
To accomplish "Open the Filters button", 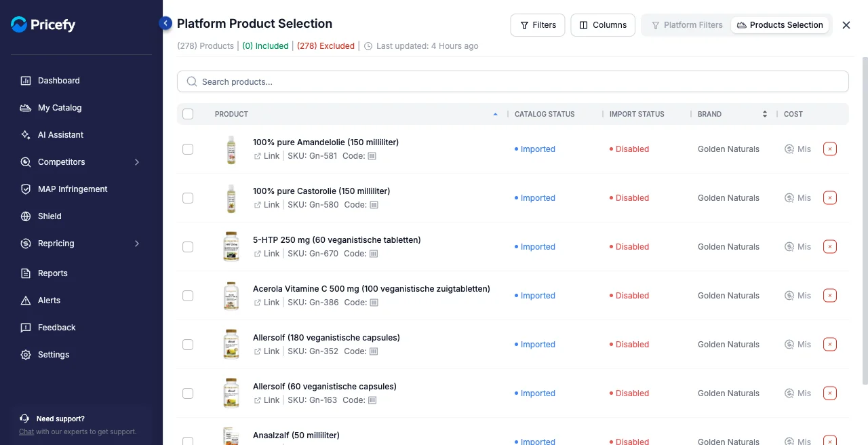I will (x=538, y=25).
